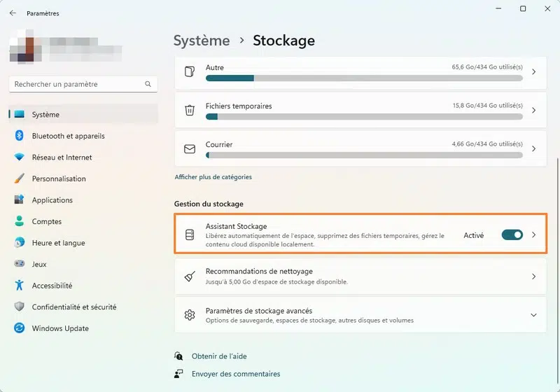The image size is (560, 392).
Task: Click the Accessibilité person icon
Action: pyautogui.click(x=20, y=286)
